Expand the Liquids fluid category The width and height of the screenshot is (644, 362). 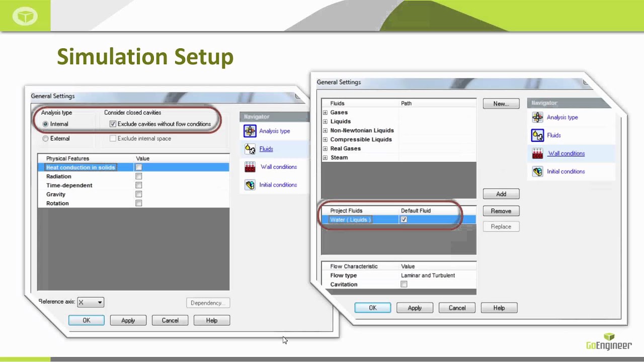tap(325, 122)
